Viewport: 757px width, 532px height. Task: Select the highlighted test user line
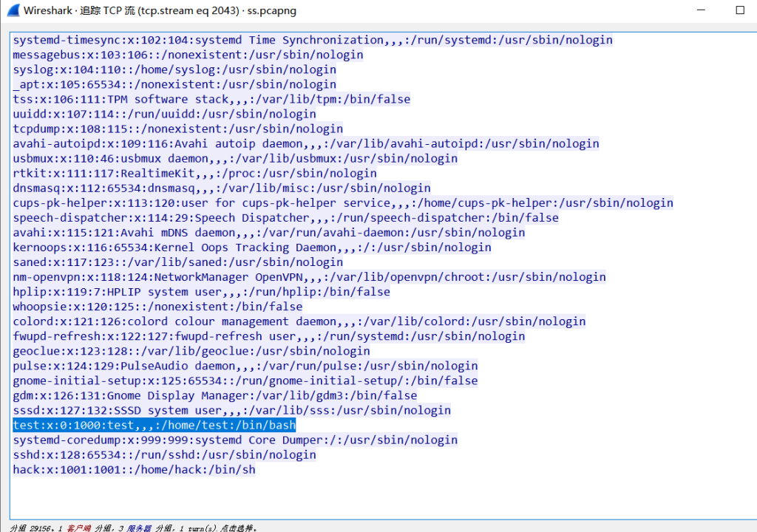click(154, 425)
